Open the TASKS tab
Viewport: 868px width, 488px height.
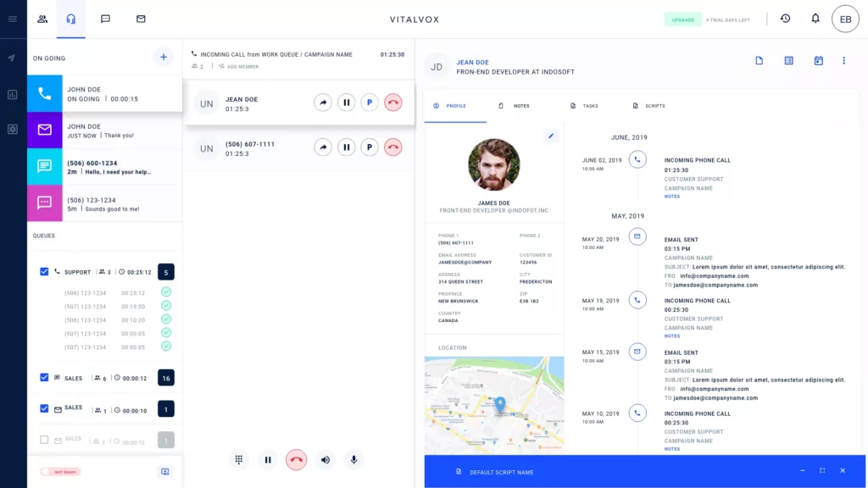point(589,105)
